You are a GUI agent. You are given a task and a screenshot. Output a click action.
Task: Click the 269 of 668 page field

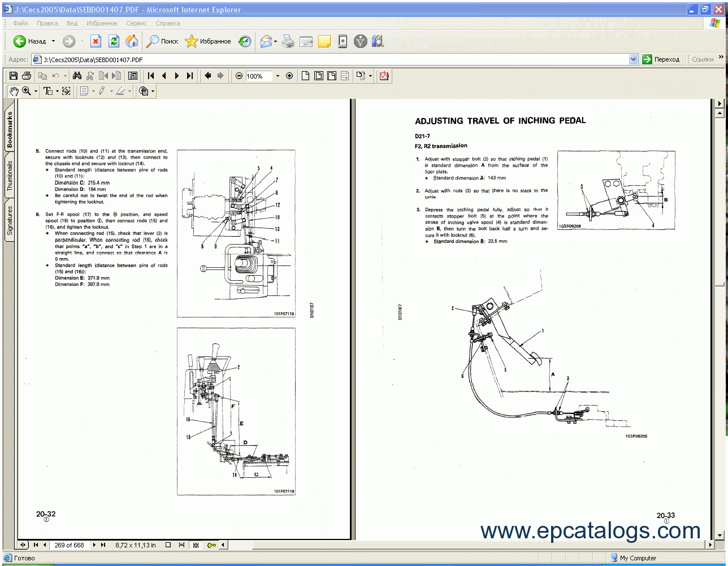pos(70,545)
